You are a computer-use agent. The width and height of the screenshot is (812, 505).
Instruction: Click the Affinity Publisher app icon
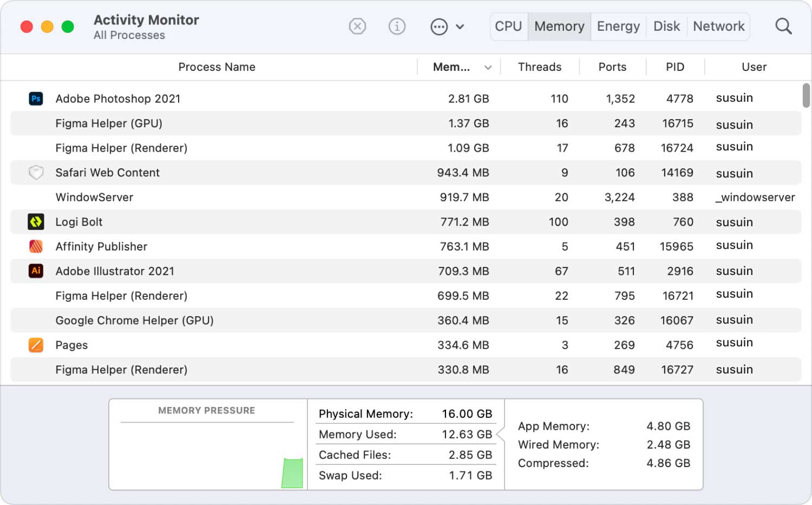36,246
